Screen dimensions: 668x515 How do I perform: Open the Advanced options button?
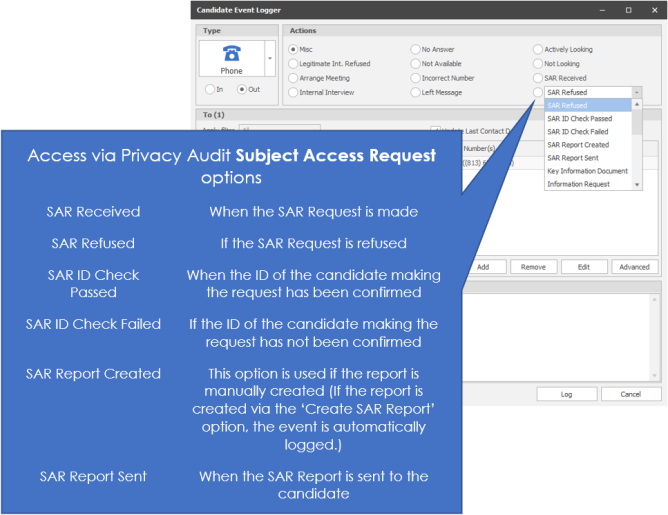click(634, 267)
